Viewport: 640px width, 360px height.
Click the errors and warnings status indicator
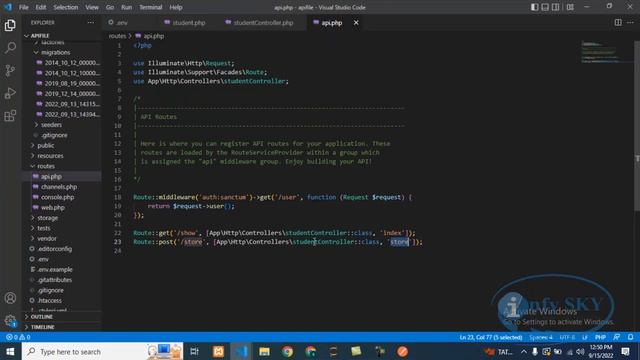point(18,337)
